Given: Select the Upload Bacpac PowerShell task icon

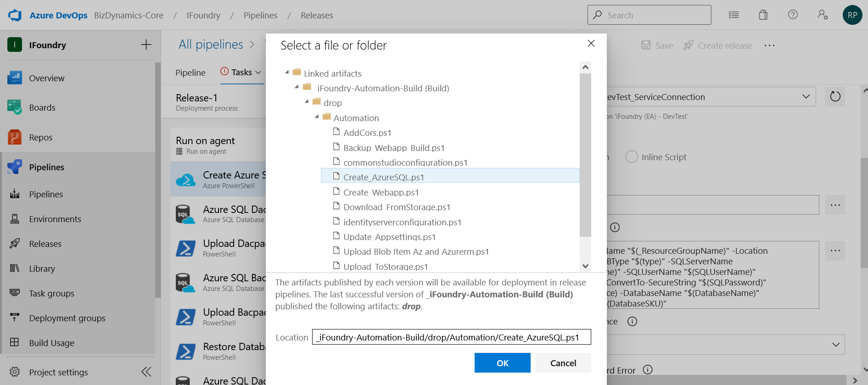Looking at the screenshot, I should click(185, 317).
